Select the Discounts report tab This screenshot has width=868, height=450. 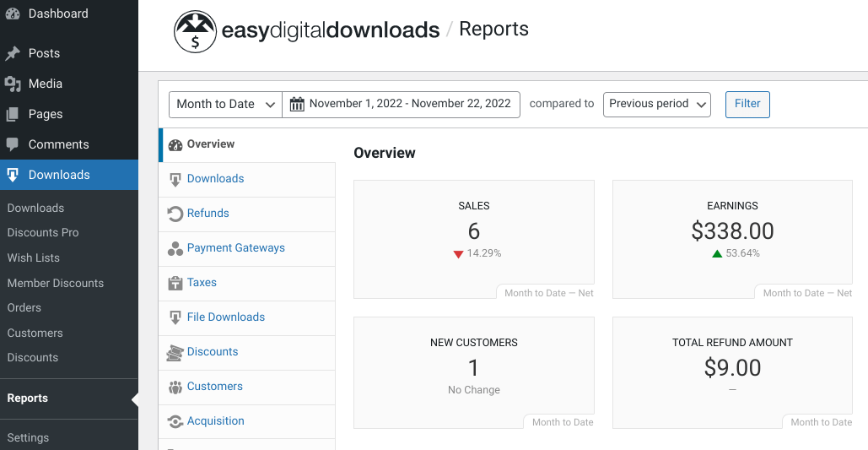(213, 351)
